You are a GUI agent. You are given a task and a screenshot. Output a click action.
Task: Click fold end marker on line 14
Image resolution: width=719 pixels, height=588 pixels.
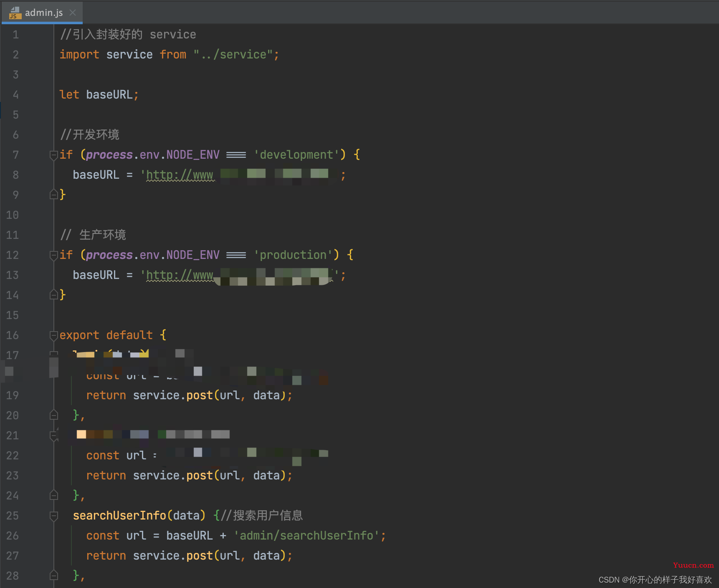53,295
